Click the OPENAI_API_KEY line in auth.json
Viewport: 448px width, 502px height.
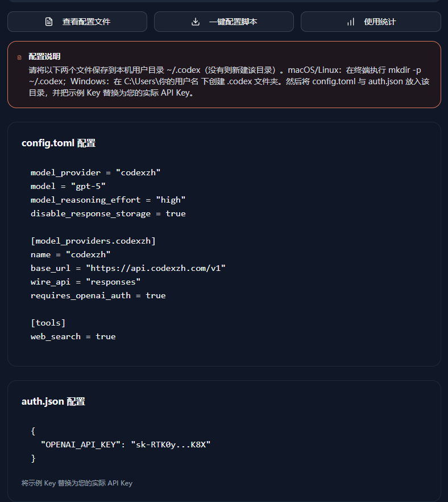[126, 445]
